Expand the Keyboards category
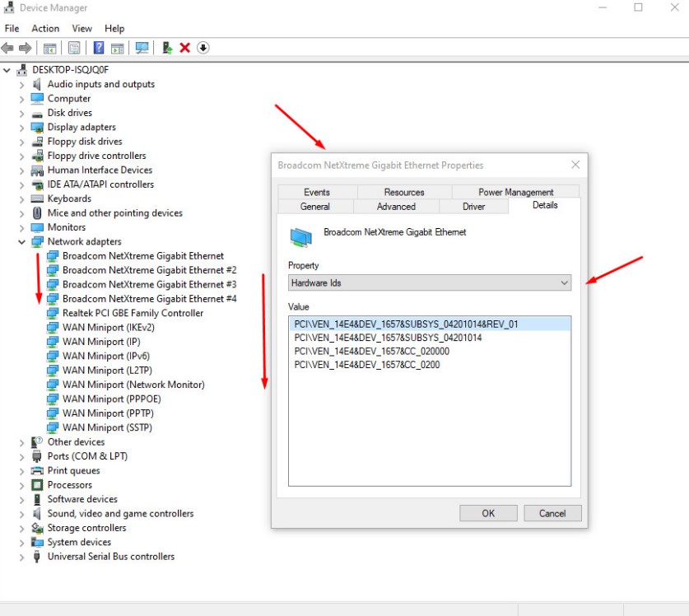This screenshot has height=616, width=689. pyautogui.click(x=22, y=199)
